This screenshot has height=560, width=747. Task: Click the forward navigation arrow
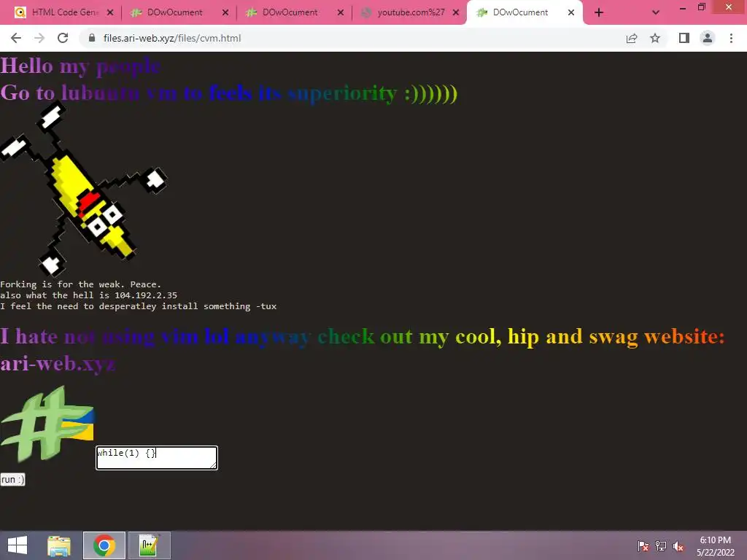point(39,38)
